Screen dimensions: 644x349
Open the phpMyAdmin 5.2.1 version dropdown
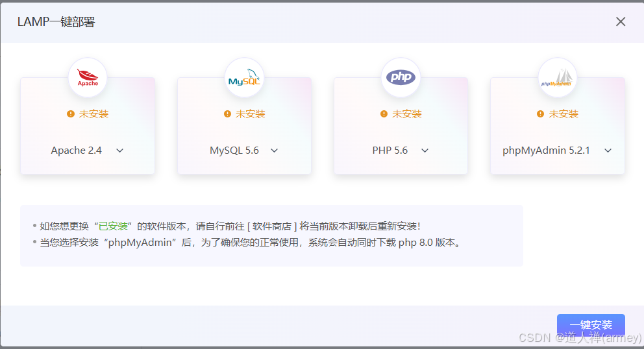click(558, 150)
